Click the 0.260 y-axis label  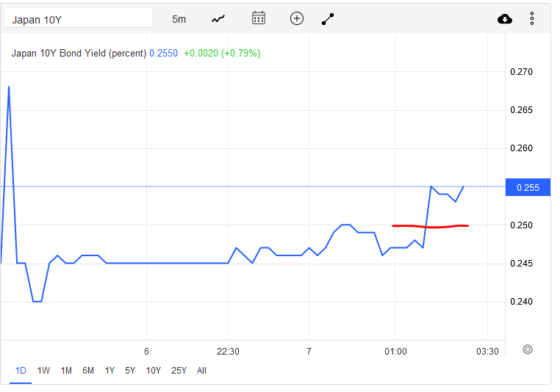click(521, 148)
